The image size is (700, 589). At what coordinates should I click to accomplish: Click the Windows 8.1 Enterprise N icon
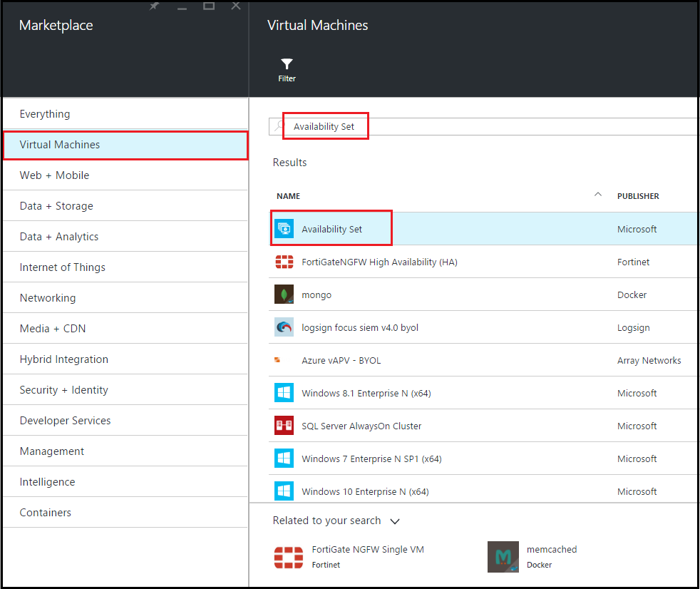point(284,393)
